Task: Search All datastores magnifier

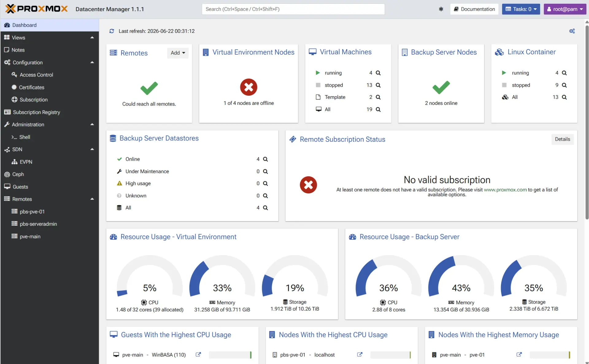Action: tap(265, 208)
